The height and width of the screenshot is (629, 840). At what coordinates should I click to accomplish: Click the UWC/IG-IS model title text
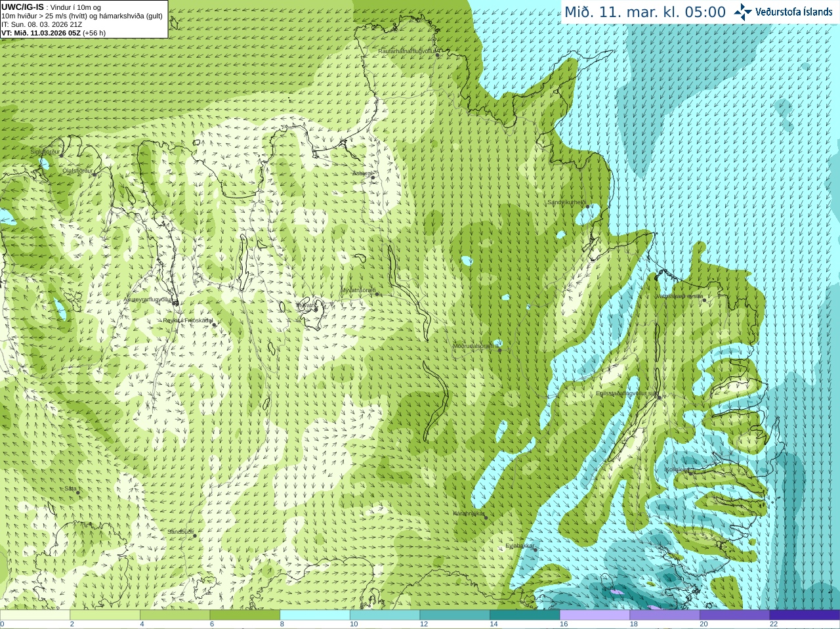pos(23,7)
